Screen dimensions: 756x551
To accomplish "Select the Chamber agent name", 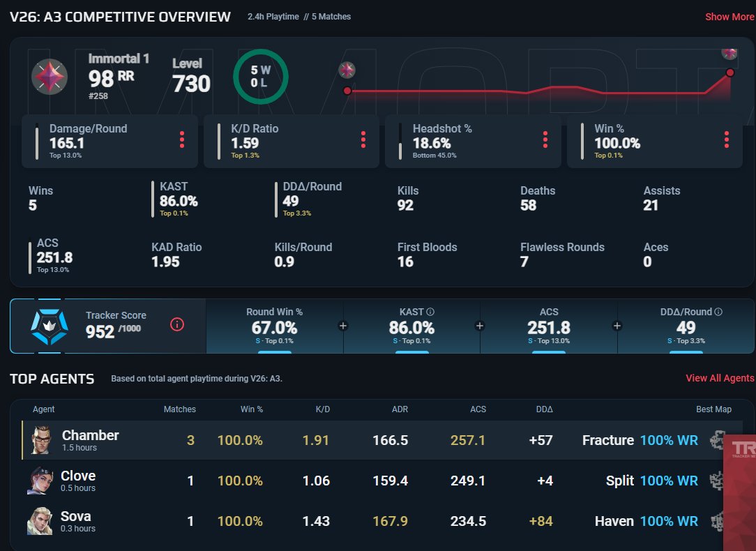I will pyautogui.click(x=90, y=435).
